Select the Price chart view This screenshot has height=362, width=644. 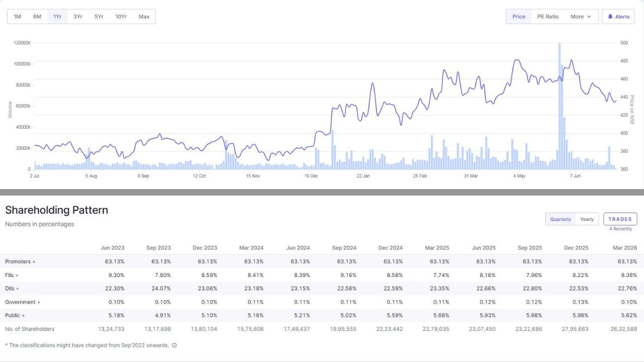click(x=519, y=17)
